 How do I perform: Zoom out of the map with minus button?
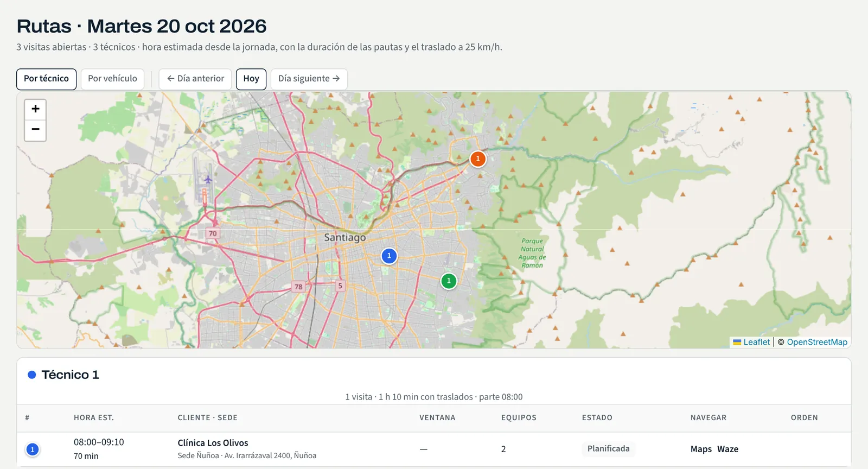point(35,130)
